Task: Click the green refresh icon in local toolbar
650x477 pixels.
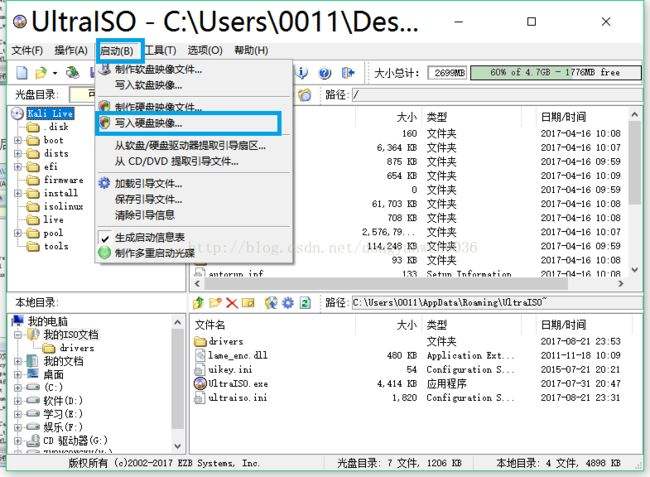Action: click(x=305, y=303)
